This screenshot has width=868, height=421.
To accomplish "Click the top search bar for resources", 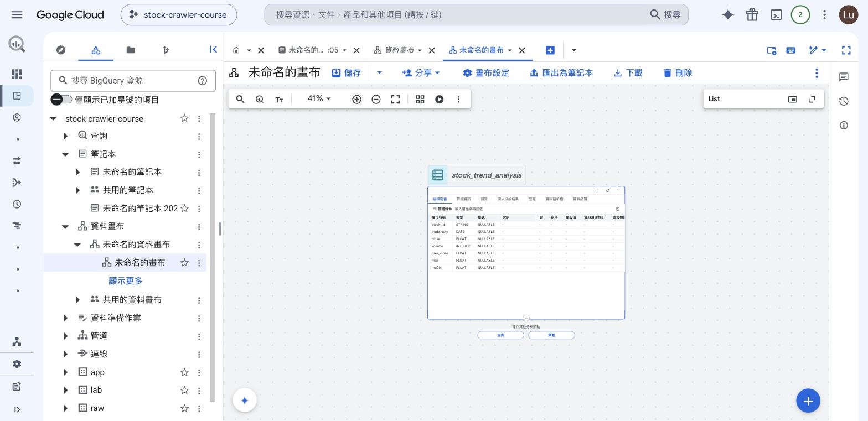I will (476, 15).
